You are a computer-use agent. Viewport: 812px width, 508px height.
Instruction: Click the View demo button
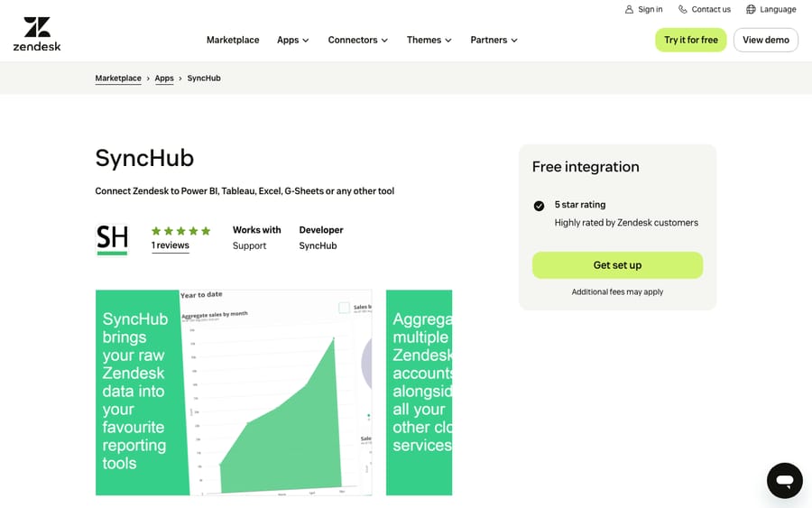[765, 40]
